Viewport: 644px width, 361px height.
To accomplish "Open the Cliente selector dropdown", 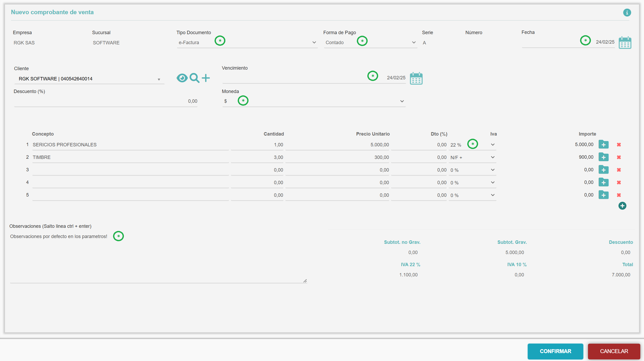I will [159, 79].
